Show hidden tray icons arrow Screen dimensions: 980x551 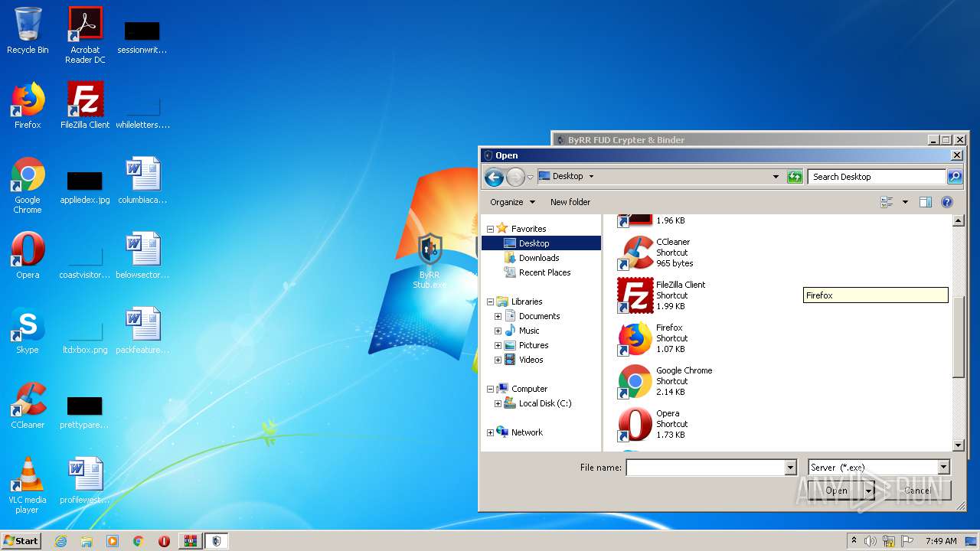point(854,541)
